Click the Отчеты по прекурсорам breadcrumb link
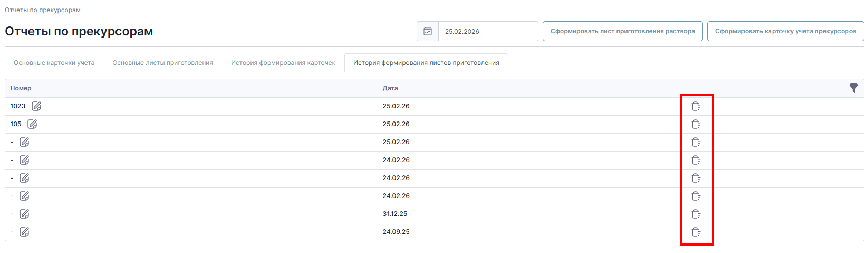868x253 pixels. coord(43,10)
